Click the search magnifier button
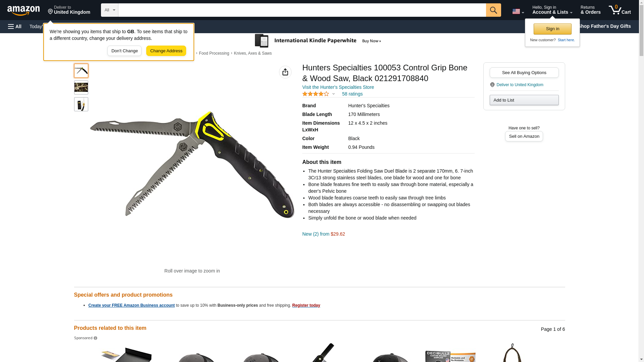 point(493,10)
